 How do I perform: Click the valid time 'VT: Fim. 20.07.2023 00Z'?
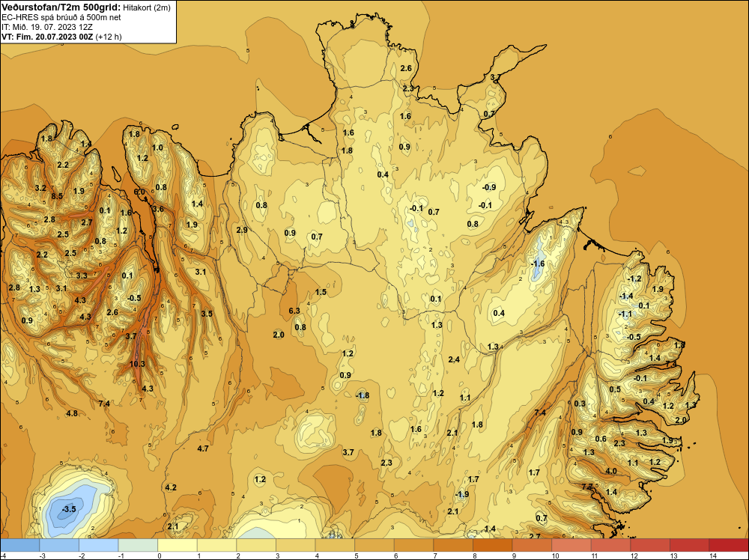coord(47,37)
